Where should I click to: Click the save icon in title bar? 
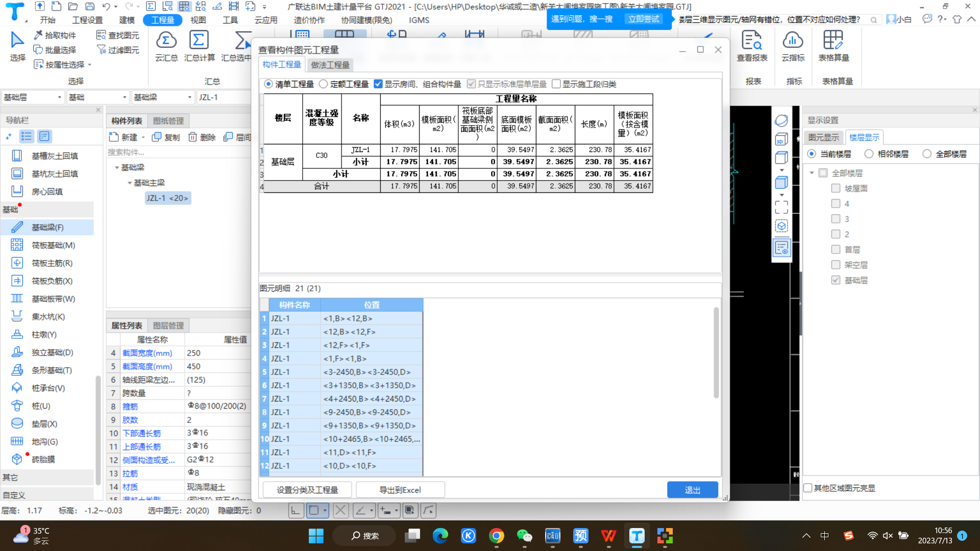[x=90, y=7]
